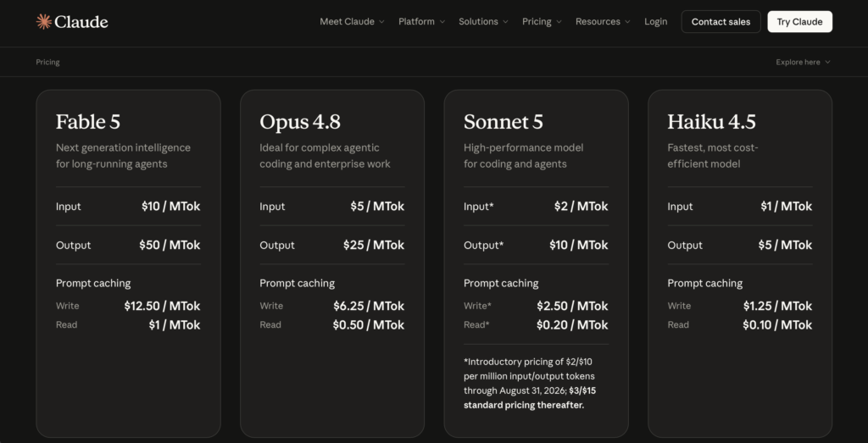The height and width of the screenshot is (443, 868).
Task: Expand the Resources chevron arrow
Action: 627,21
